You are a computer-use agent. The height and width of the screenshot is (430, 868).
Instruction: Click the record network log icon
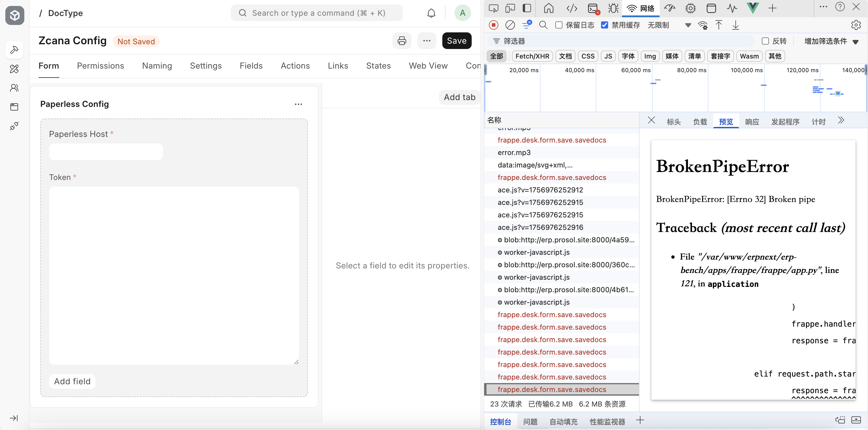coord(493,25)
